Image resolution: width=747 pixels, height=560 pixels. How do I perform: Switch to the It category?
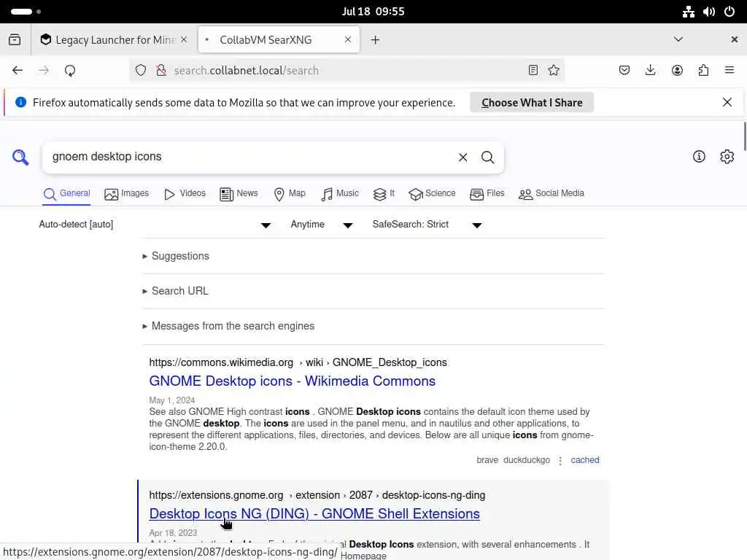click(x=384, y=194)
